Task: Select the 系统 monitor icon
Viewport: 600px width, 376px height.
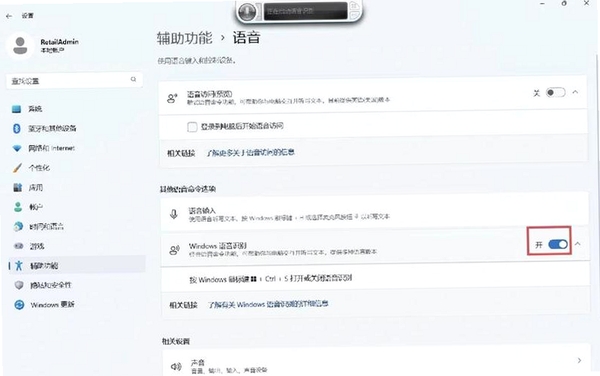Action: (16, 109)
